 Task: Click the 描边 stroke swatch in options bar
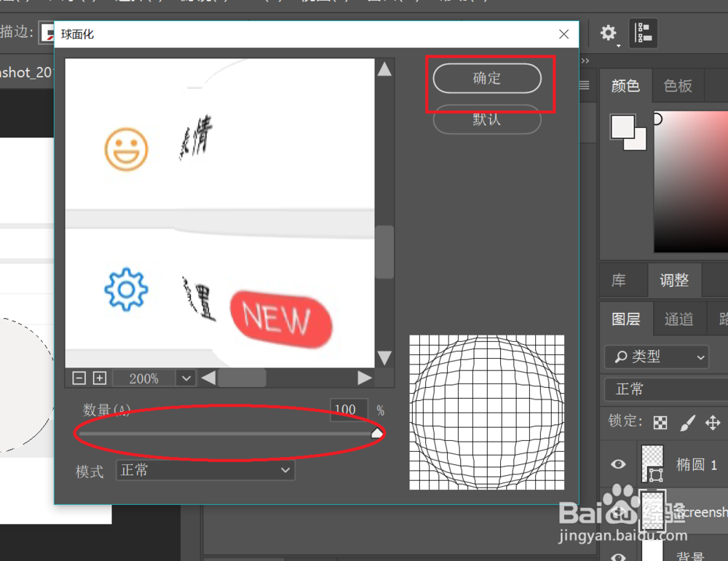point(47,33)
